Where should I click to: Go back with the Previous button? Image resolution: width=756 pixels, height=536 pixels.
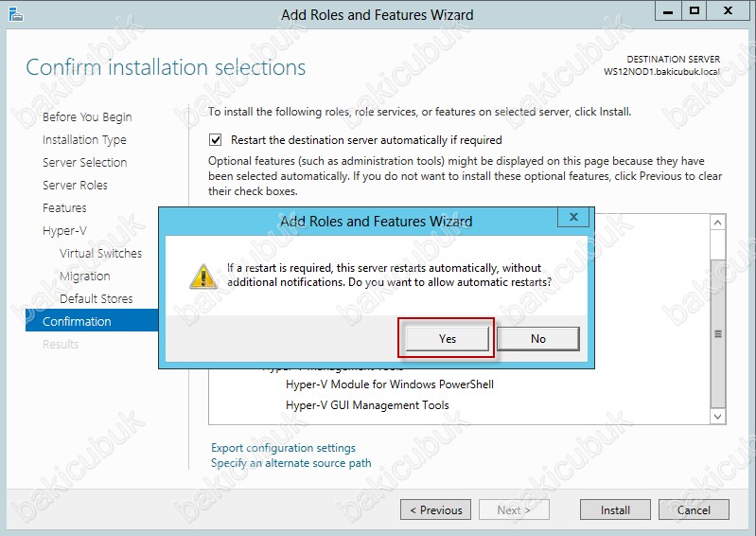point(435,509)
